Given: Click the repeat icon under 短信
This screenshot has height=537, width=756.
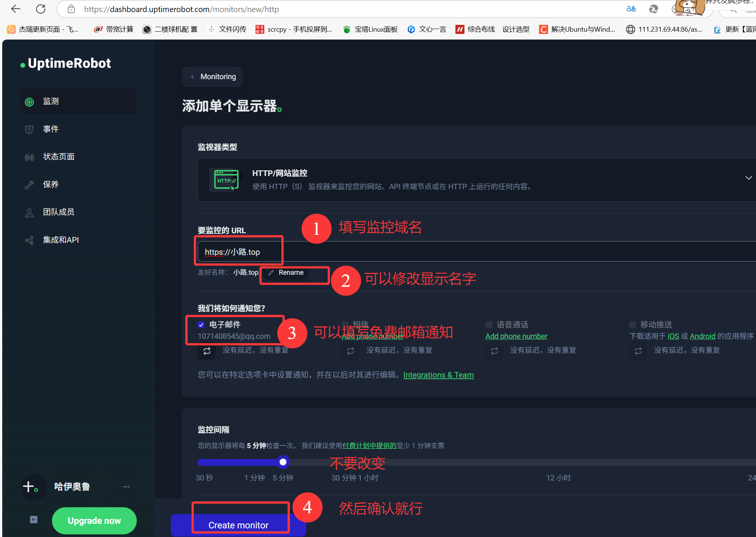Looking at the screenshot, I should tap(350, 351).
